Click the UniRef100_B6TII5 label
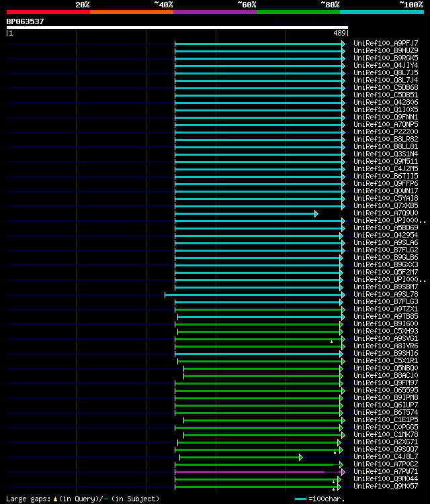430x504 pixels. pos(386,176)
